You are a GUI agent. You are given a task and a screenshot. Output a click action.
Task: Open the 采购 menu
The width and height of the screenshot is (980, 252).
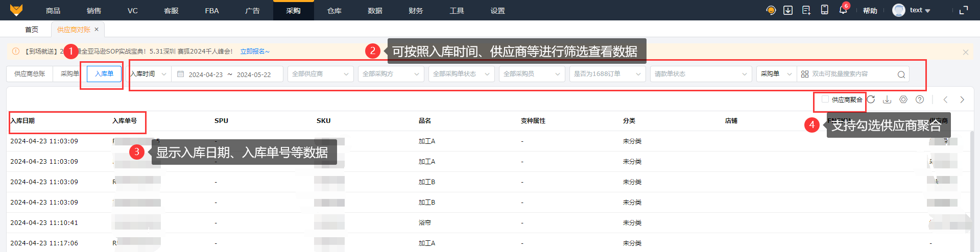point(294,11)
